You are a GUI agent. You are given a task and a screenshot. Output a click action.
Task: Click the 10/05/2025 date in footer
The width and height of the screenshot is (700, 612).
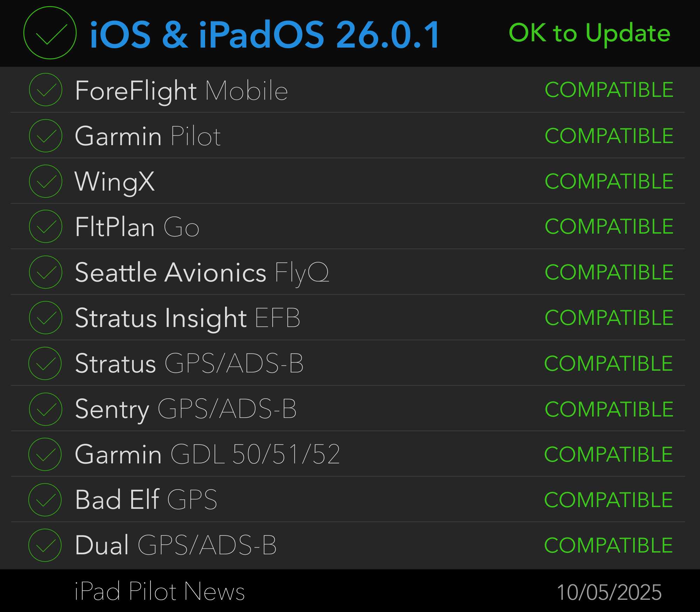coord(609,592)
